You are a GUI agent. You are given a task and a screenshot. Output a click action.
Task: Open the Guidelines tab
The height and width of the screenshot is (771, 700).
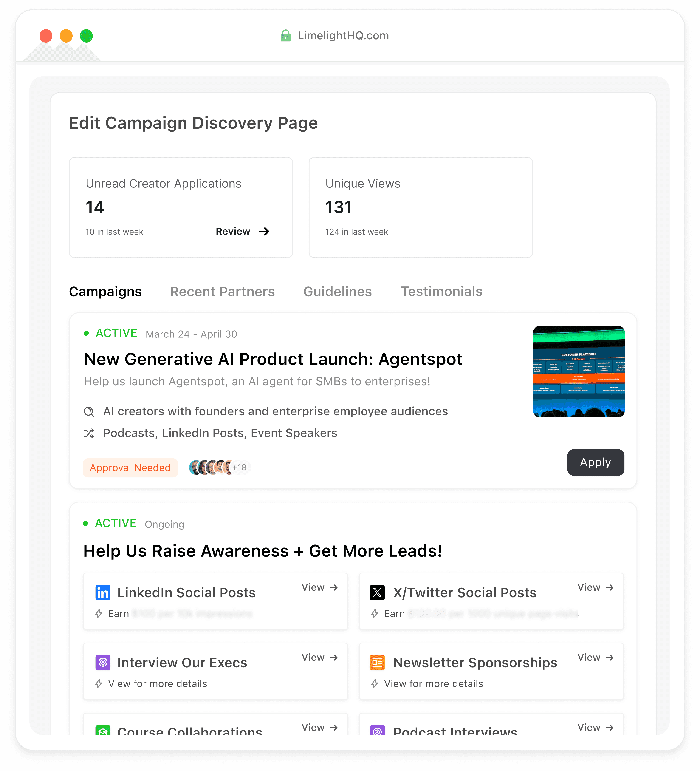(x=338, y=291)
